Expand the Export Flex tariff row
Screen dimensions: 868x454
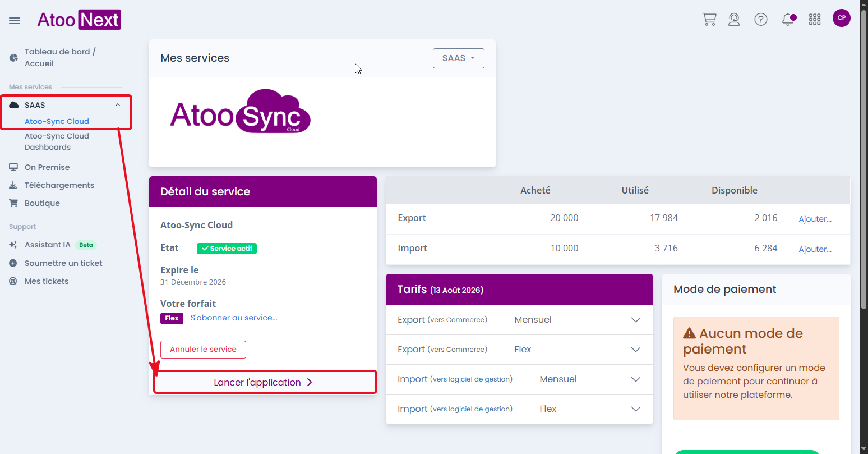coord(519,350)
